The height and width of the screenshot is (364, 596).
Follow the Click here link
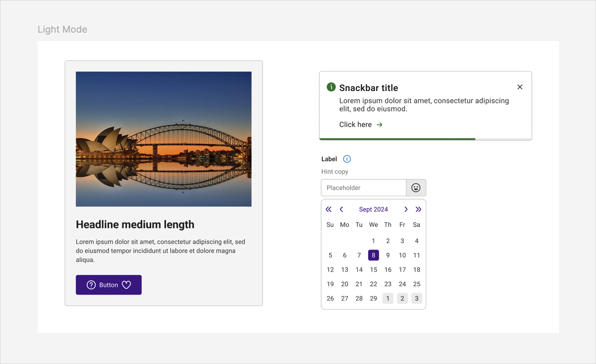[355, 124]
